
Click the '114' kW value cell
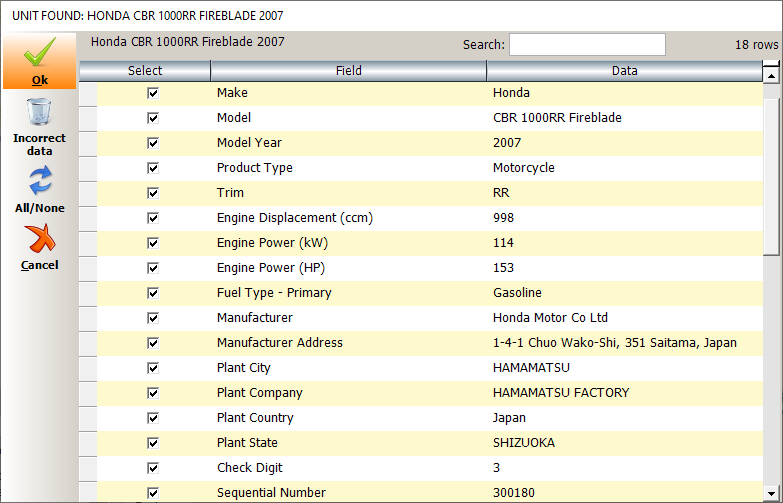(x=625, y=243)
